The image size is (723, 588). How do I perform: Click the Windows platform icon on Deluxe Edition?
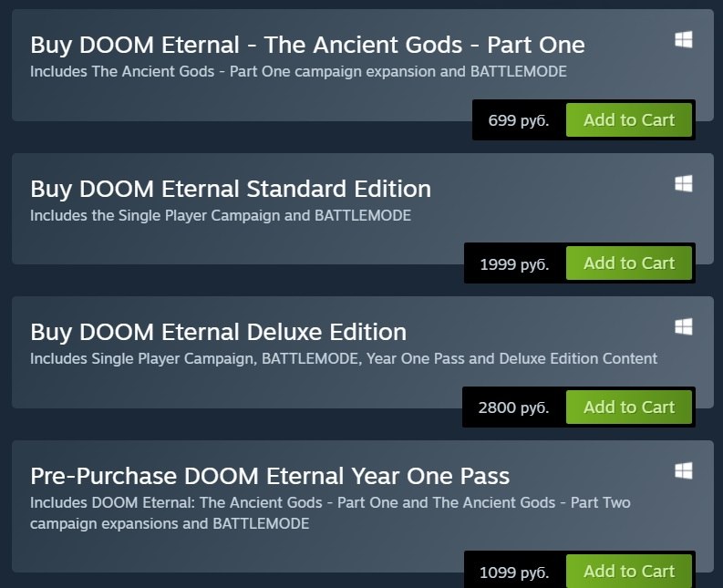pos(683,326)
